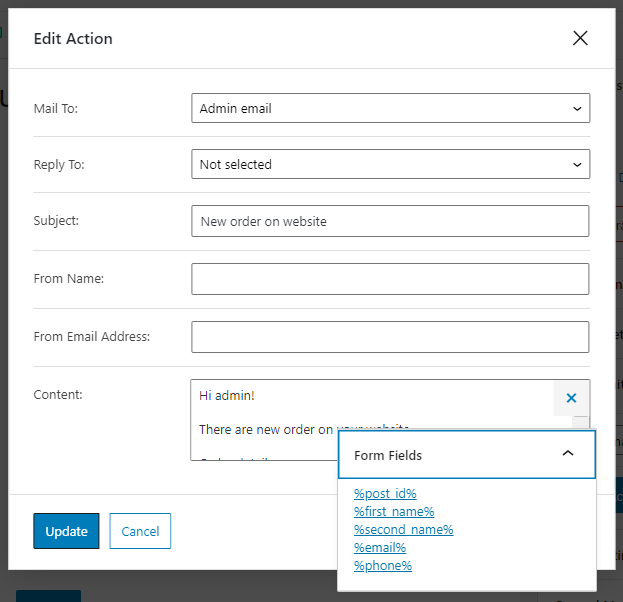The image size is (623, 602).
Task: Click the Subject input field
Action: [x=390, y=221]
